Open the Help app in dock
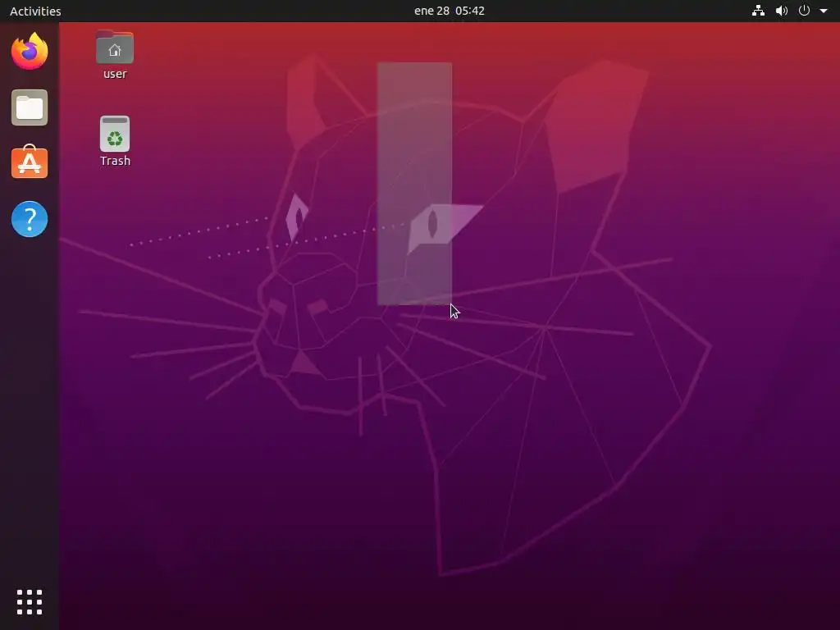 30,218
